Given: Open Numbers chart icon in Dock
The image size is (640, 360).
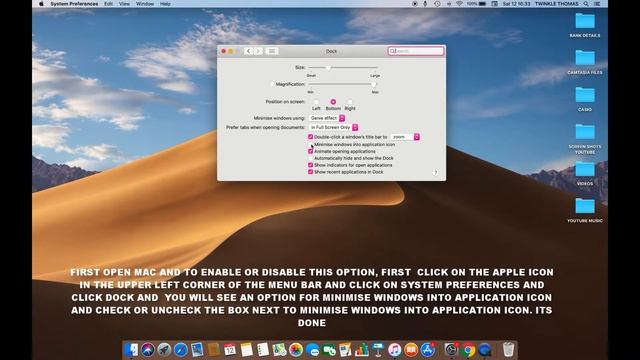Looking at the screenshot, I should click(x=362, y=350).
